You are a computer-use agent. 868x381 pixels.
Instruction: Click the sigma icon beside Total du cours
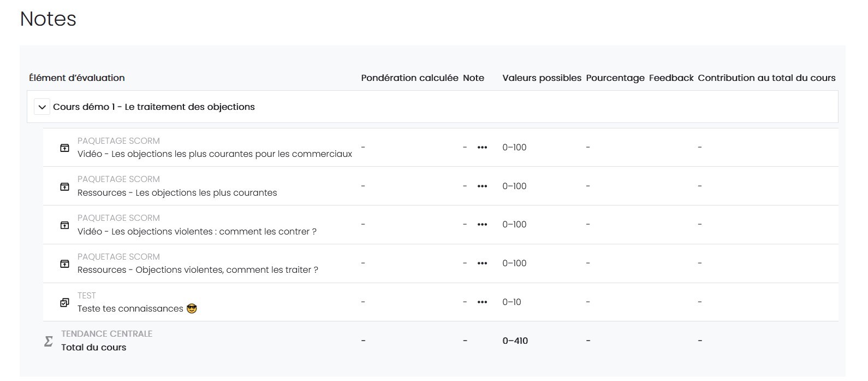(49, 341)
